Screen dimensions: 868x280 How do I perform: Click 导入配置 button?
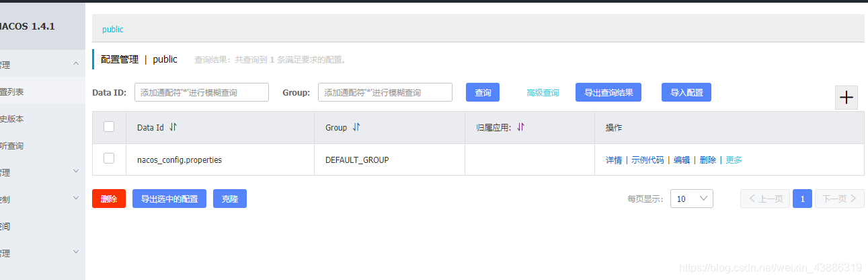click(x=686, y=93)
